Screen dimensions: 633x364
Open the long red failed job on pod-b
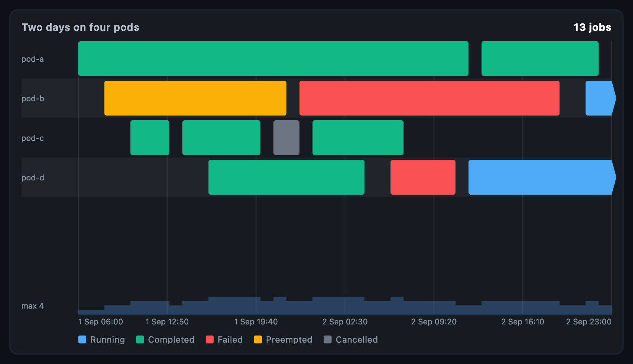pos(430,98)
